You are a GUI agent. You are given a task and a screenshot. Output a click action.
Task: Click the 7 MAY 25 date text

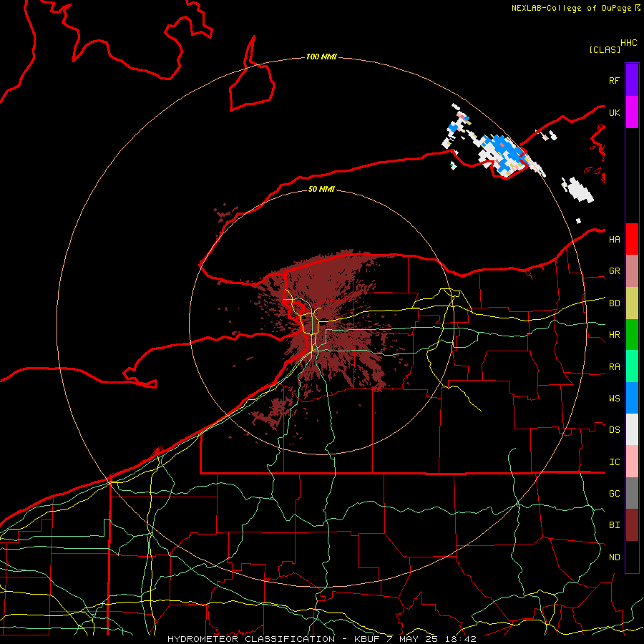(412, 639)
